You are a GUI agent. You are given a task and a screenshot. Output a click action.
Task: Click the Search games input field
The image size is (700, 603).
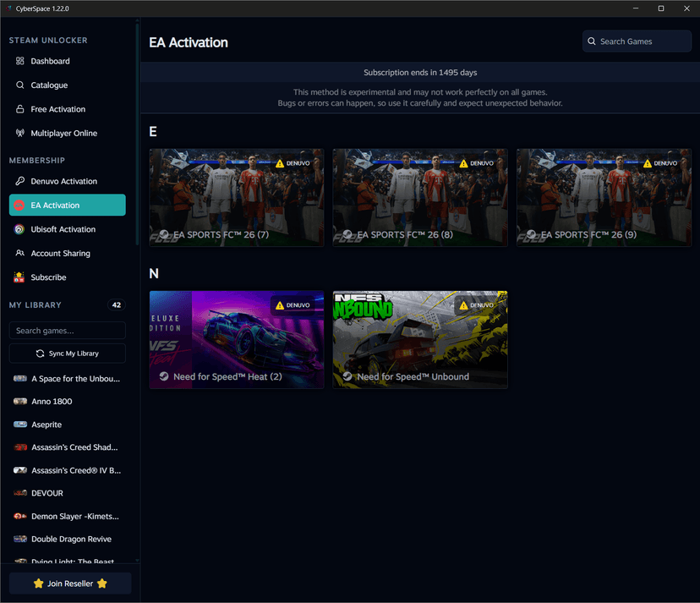click(67, 330)
